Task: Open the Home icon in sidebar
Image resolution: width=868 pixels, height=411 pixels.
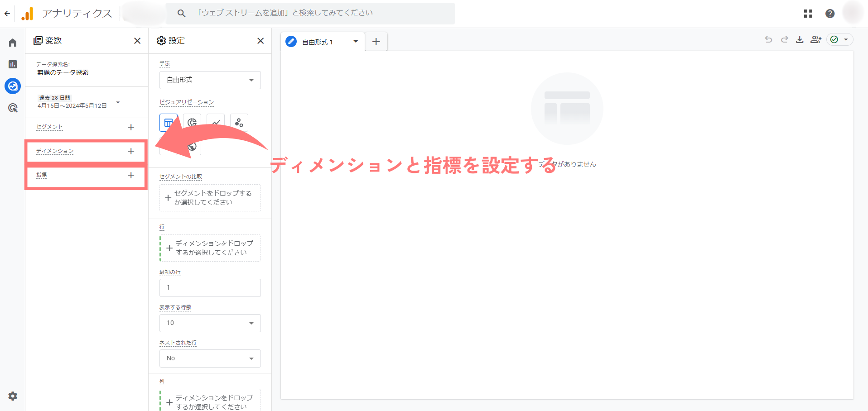Action: tap(13, 43)
